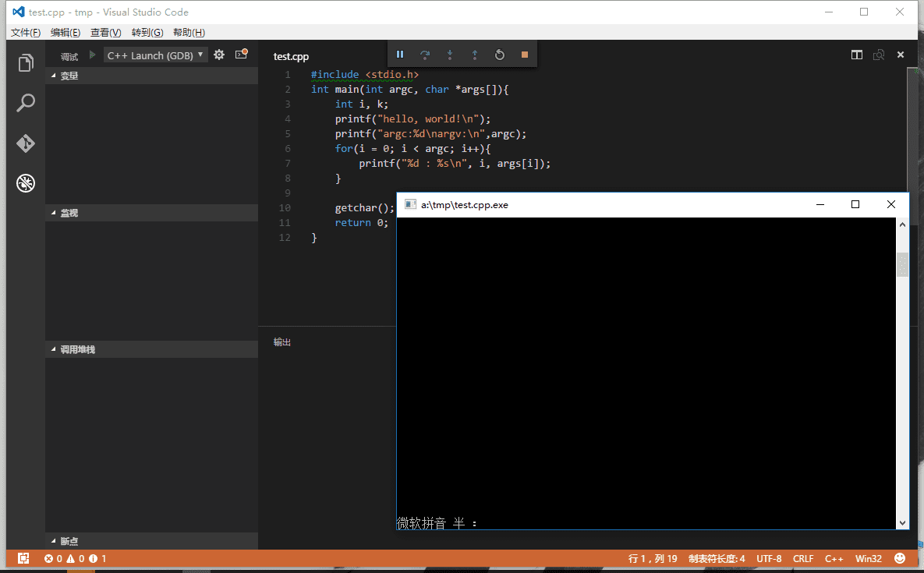Viewport: 924px width, 573px height.
Task: Open the debug console icon
Action: tap(241, 55)
